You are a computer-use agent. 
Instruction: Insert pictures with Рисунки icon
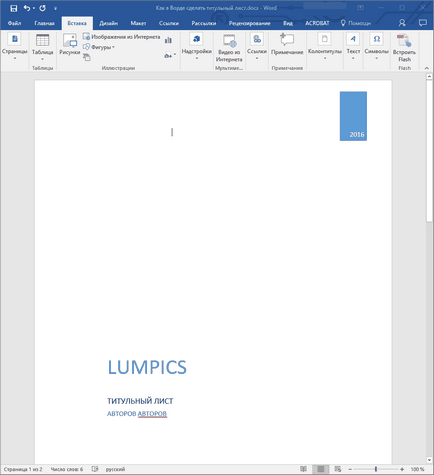coord(70,44)
